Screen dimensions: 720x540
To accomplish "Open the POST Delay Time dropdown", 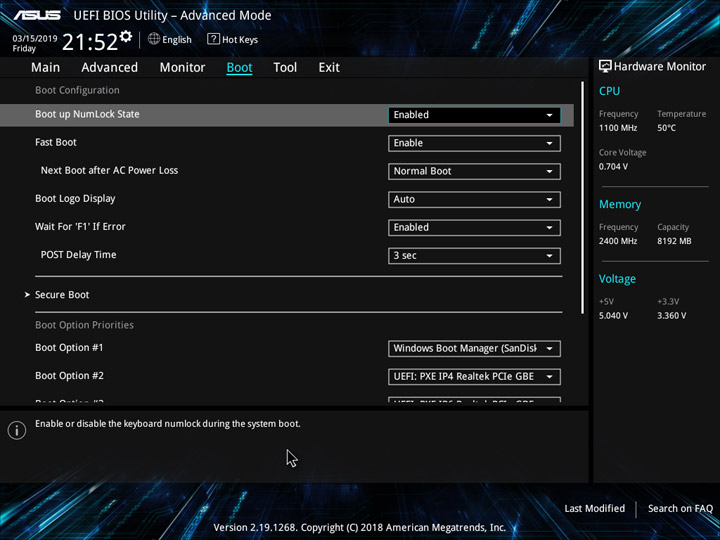I will point(474,255).
